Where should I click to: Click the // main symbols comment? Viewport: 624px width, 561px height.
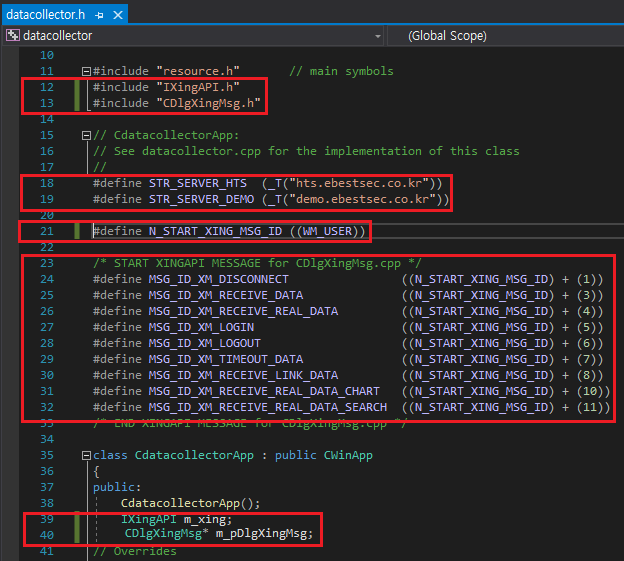point(341,71)
